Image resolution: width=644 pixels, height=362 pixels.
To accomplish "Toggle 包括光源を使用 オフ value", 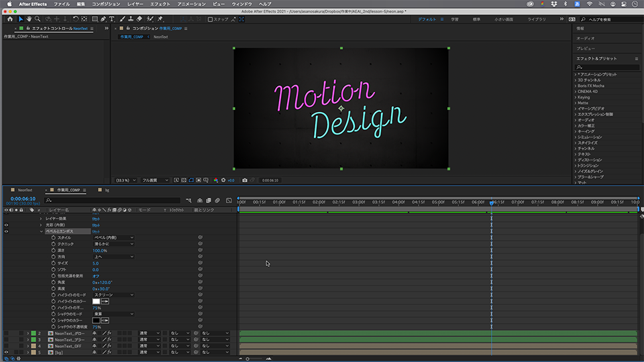I will 96,276.
